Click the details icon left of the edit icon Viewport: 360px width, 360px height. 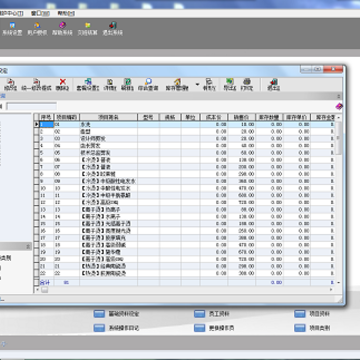pos(110,82)
